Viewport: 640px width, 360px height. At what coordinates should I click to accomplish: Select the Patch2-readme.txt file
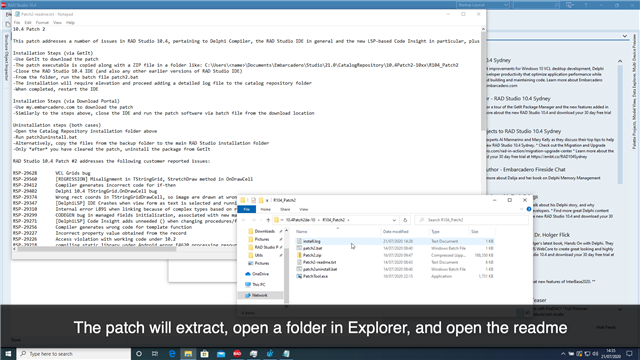point(319,262)
